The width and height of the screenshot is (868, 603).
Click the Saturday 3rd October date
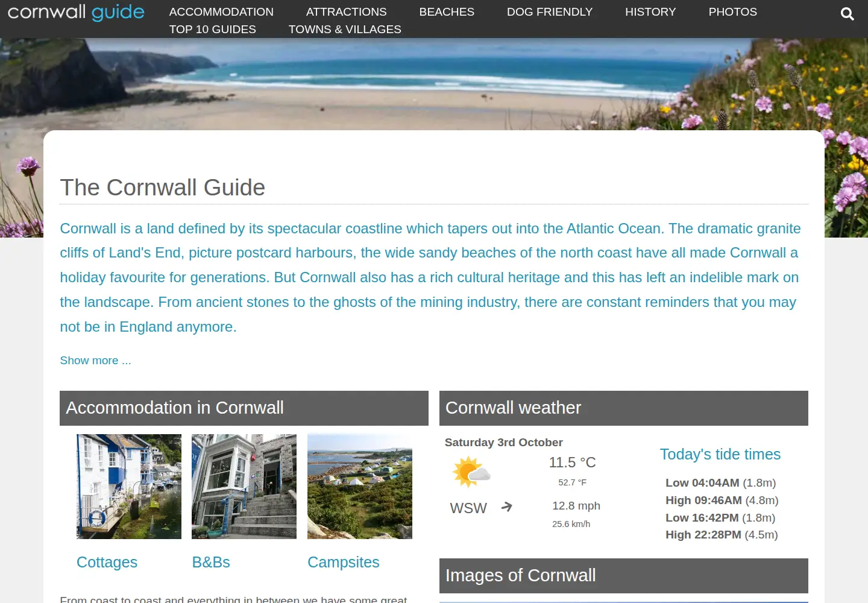(503, 443)
